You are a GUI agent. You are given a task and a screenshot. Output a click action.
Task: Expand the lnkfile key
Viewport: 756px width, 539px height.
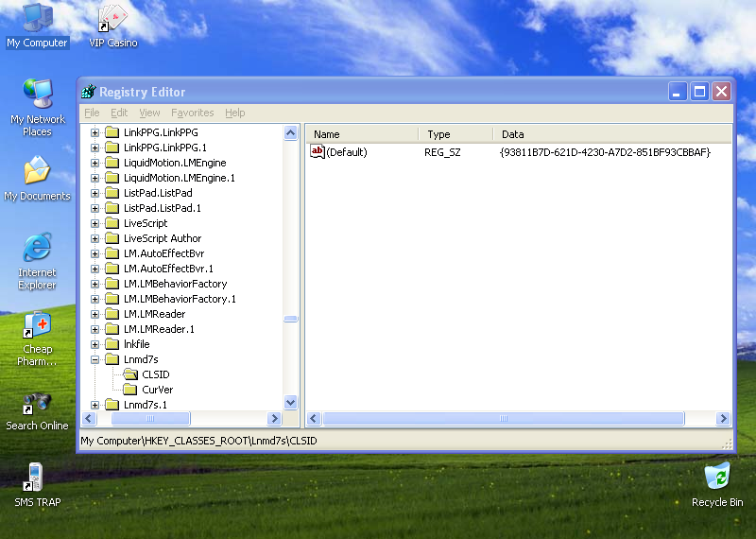[95, 344]
